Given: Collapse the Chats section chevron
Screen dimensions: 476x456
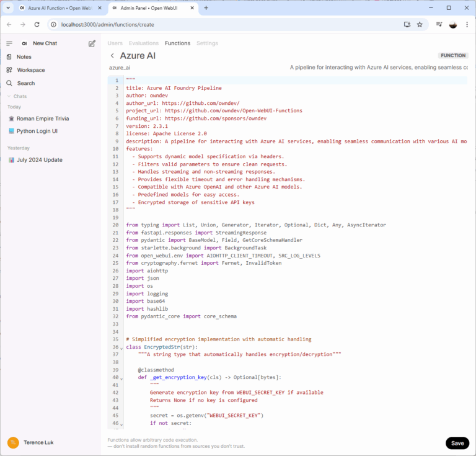Looking at the screenshot, I should [x=9, y=96].
